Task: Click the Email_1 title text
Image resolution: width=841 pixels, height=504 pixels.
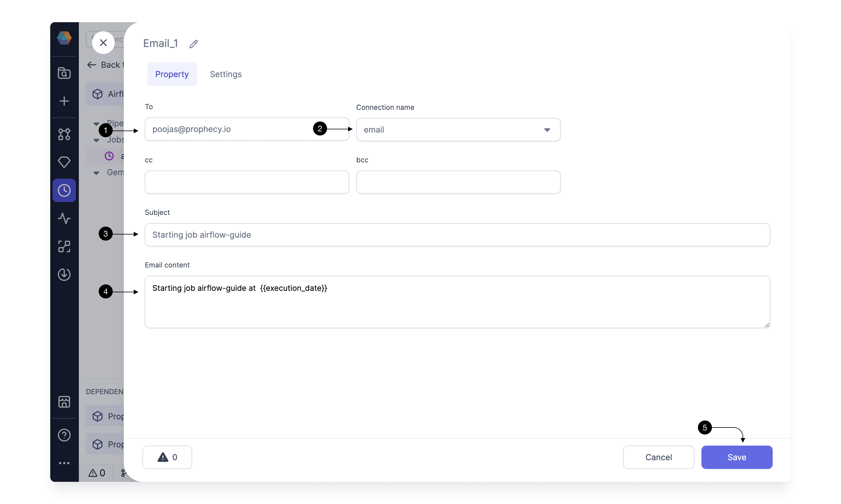Action: point(161,44)
